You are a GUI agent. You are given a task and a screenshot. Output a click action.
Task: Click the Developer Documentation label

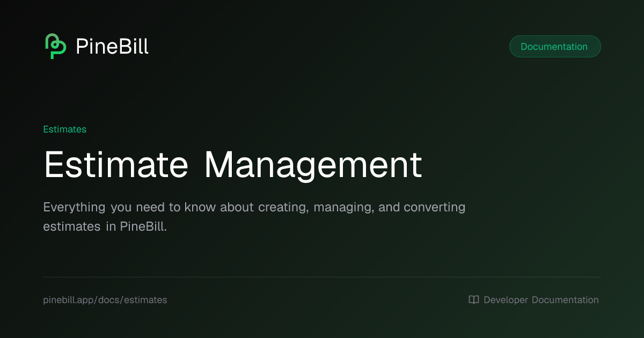(541, 300)
